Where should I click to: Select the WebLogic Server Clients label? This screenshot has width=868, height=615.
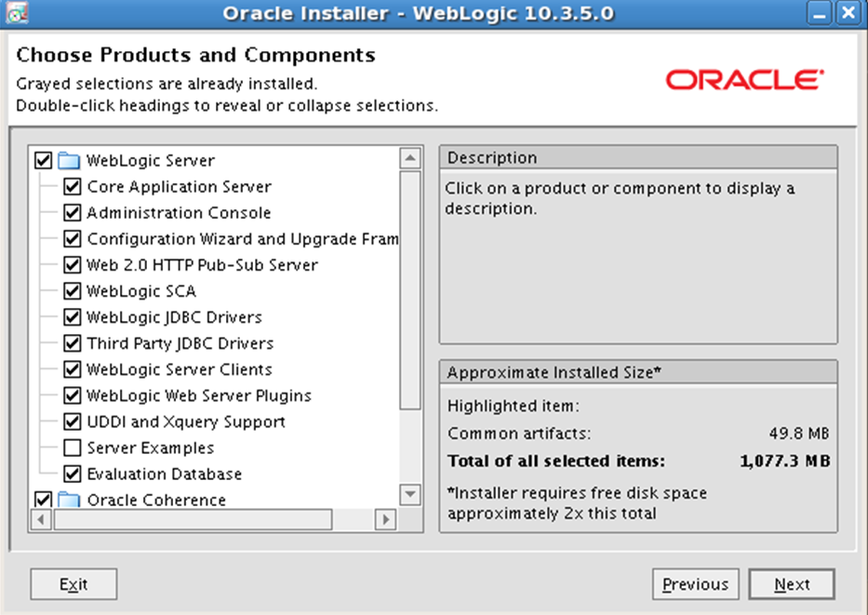180,369
